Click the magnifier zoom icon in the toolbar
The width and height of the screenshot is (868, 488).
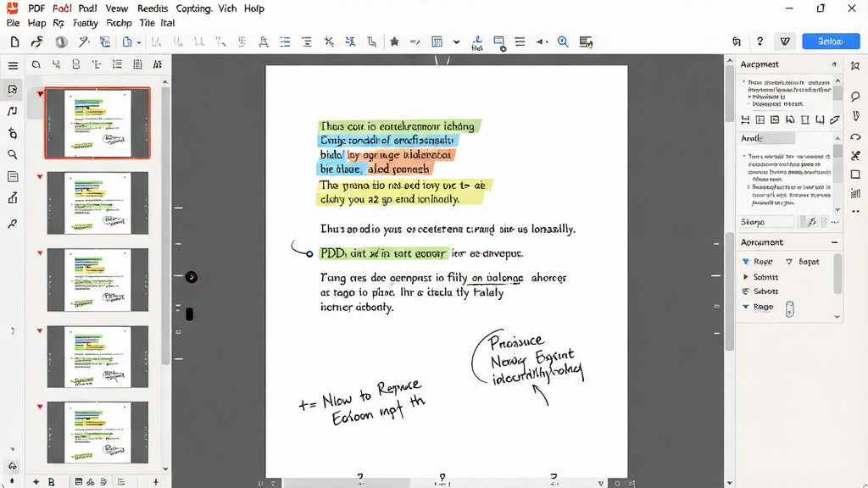(563, 42)
